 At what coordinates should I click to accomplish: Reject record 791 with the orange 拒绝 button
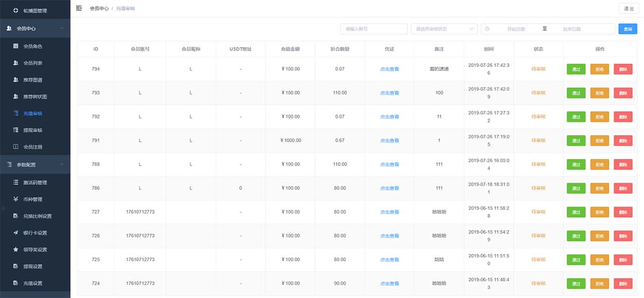click(599, 140)
